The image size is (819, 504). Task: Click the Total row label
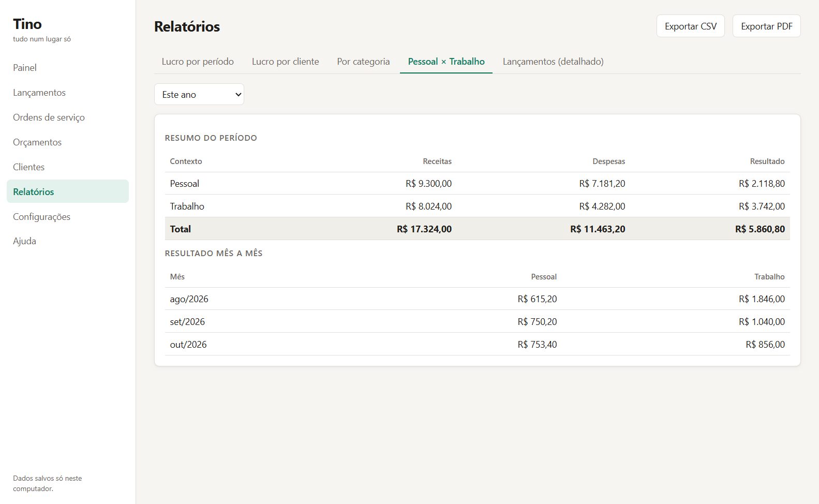180,229
